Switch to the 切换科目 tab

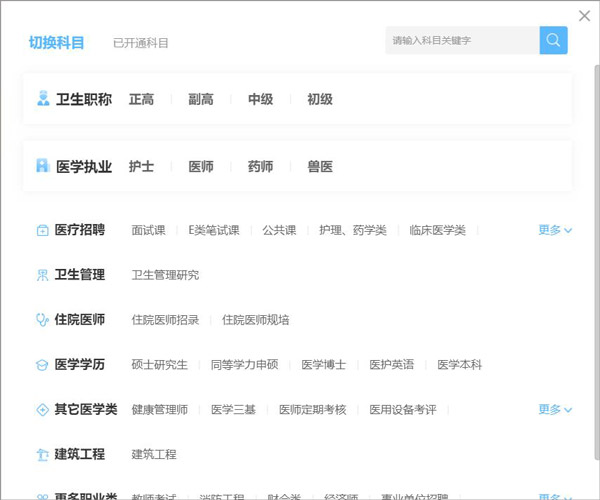point(56,42)
